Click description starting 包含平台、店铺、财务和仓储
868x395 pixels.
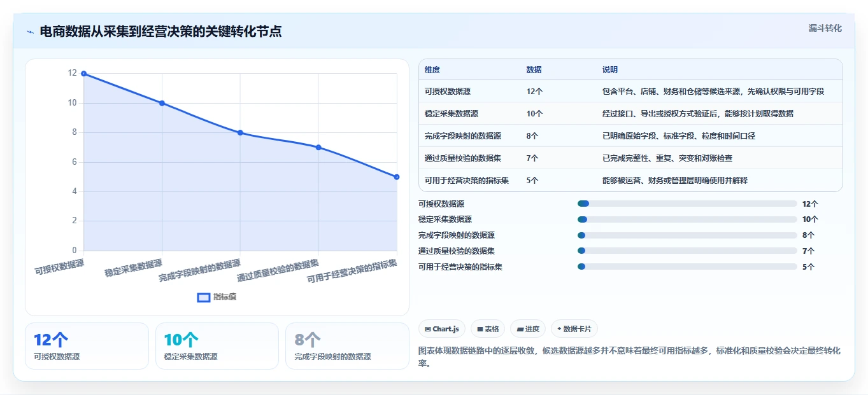(x=713, y=92)
